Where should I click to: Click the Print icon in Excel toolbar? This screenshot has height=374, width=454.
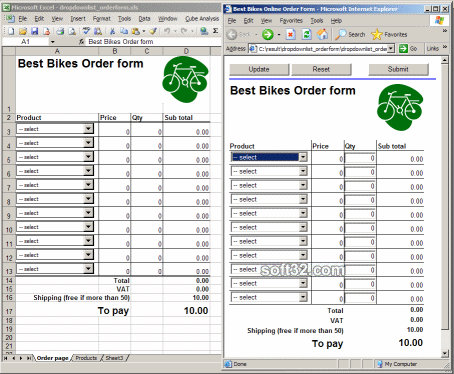tap(60, 31)
